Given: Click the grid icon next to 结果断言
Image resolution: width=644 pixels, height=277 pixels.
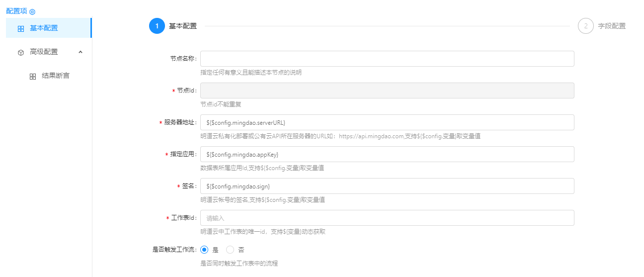Looking at the screenshot, I should (x=33, y=76).
